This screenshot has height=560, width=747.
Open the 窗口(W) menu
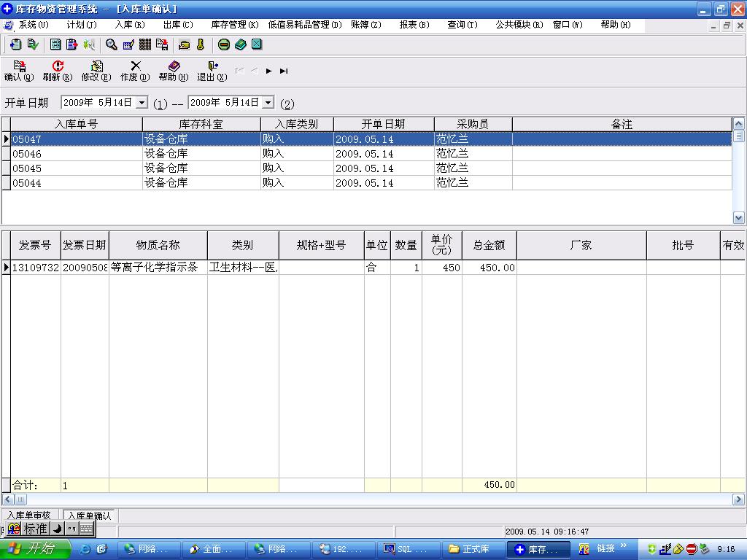(568, 25)
